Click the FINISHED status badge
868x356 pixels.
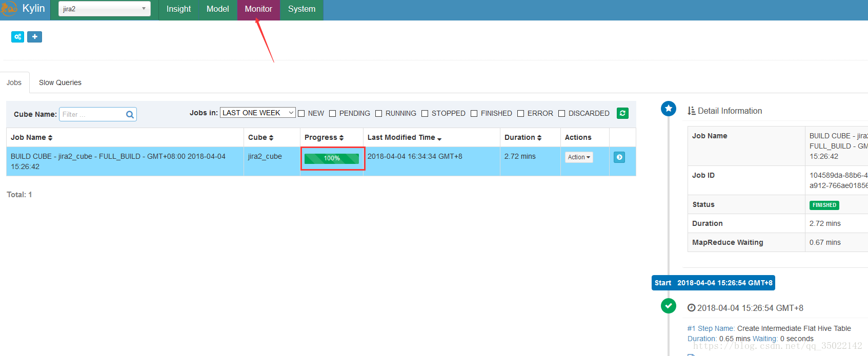pos(824,205)
